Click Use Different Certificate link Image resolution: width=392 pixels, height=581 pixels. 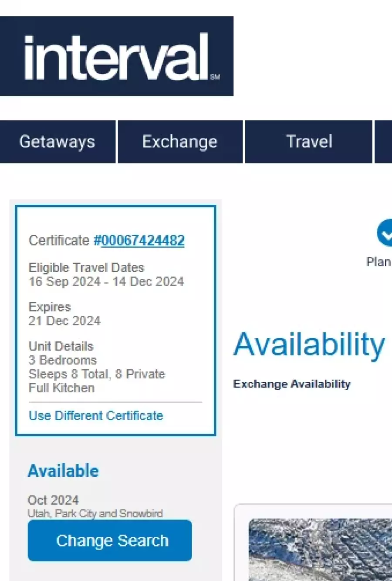(x=96, y=416)
